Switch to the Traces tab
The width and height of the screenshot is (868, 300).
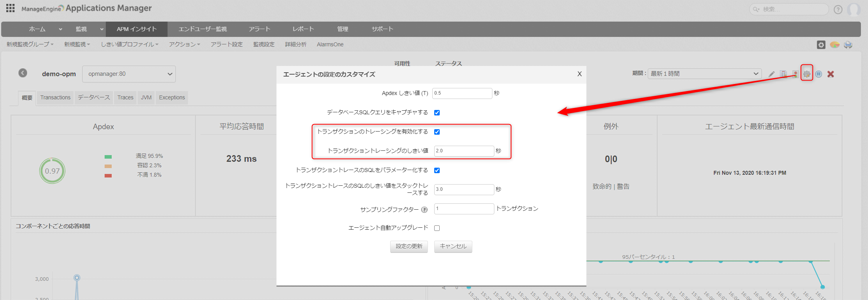click(x=125, y=97)
